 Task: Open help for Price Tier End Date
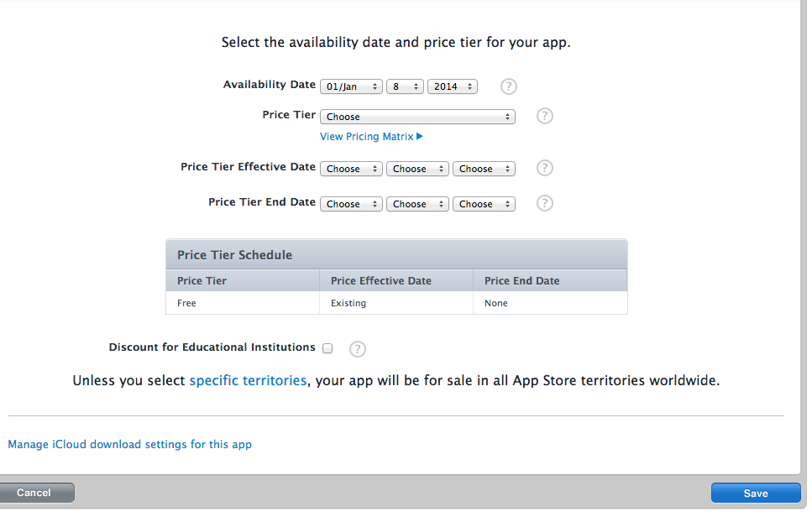544,203
